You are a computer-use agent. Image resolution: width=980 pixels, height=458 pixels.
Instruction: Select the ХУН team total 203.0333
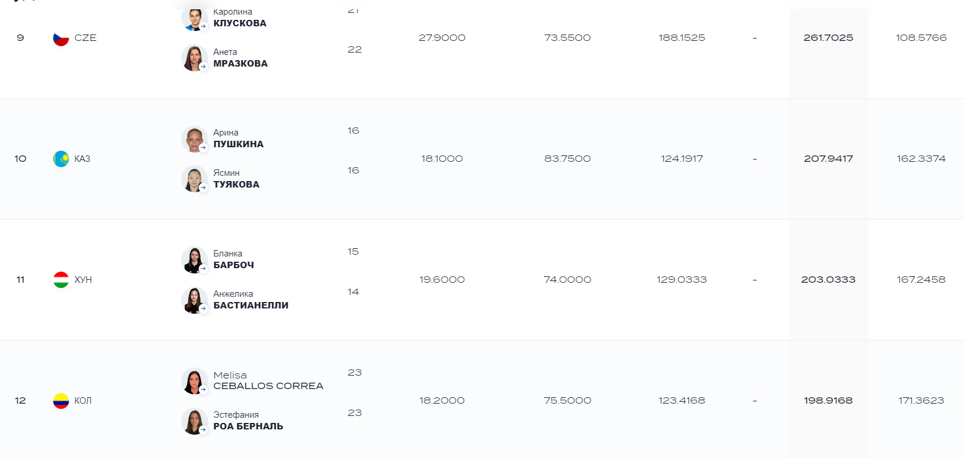click(x=828, y=280)
